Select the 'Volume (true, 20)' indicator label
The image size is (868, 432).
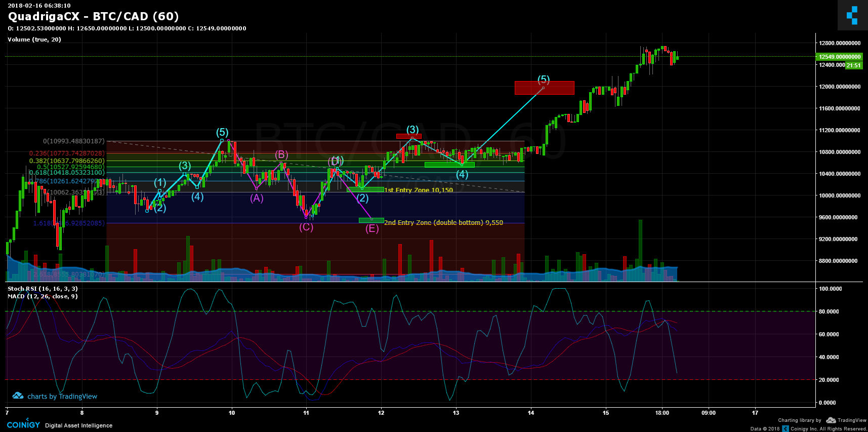coord(34,40)
